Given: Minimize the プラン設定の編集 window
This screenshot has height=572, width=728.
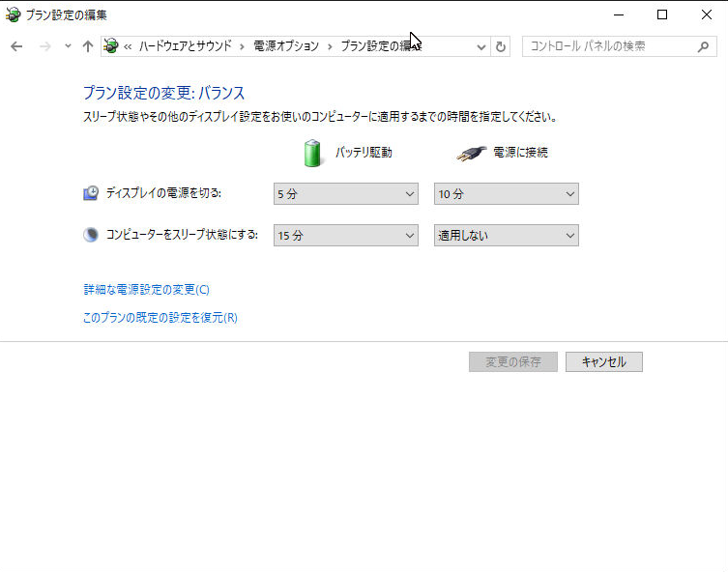Looking at the screenshot, I should [x=619, y=14].
